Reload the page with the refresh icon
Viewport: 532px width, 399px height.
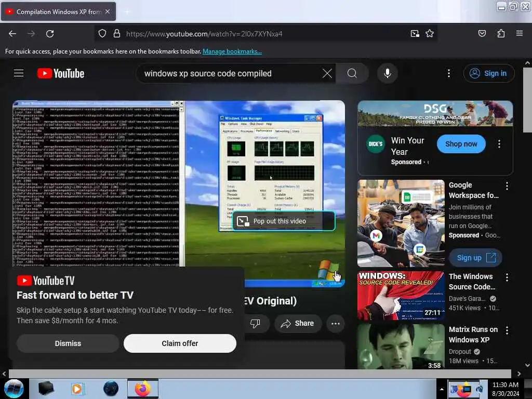coord(50,34)
